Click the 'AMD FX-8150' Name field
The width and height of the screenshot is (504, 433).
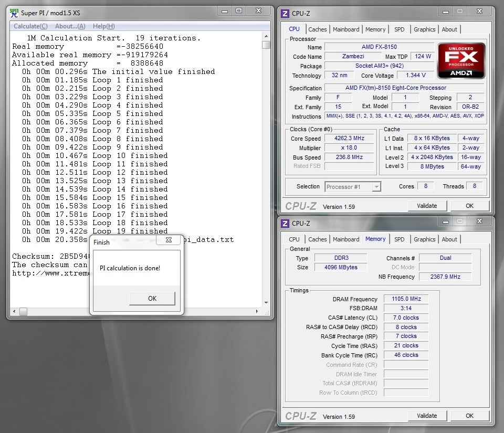pos(379,47)
